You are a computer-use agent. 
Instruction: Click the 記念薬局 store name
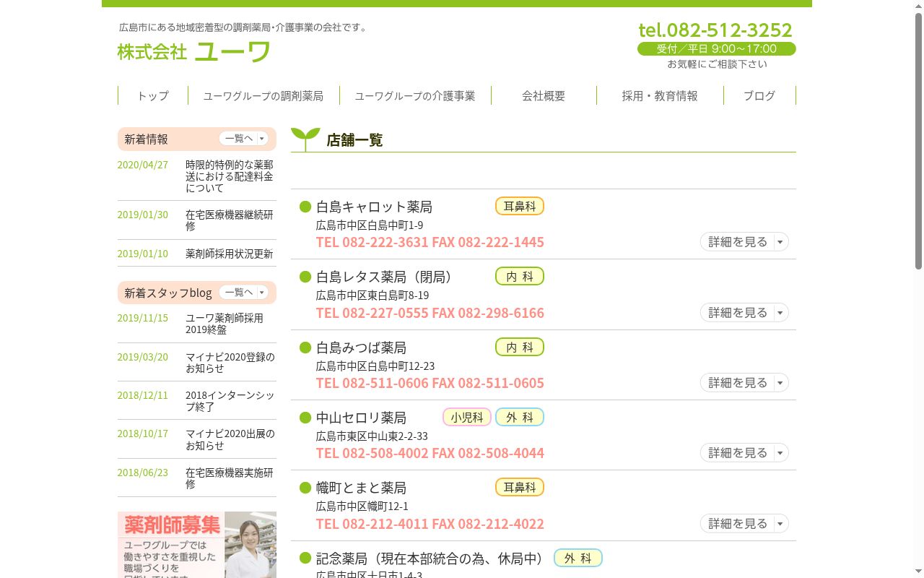coord(432,558)
